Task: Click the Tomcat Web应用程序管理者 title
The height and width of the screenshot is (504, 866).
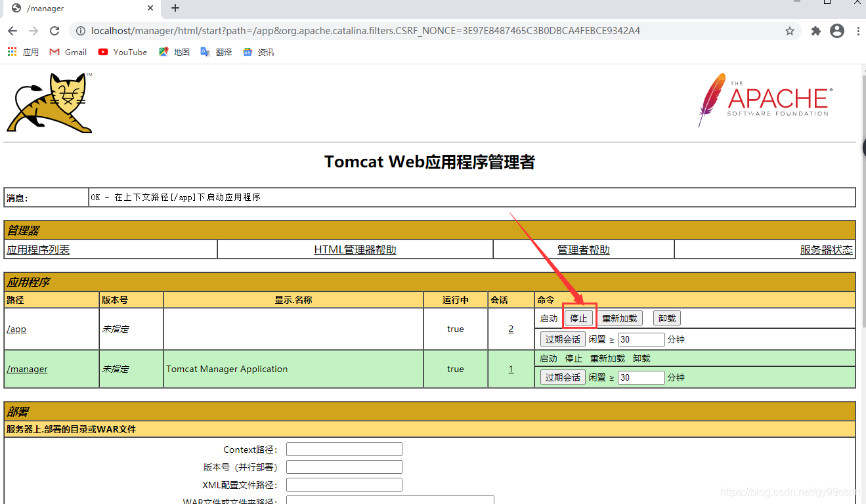Action: click(429, 162)
